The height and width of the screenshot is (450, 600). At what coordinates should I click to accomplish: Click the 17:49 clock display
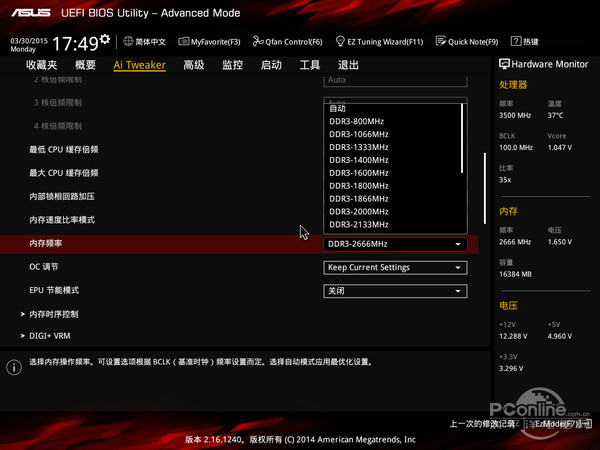76,43
